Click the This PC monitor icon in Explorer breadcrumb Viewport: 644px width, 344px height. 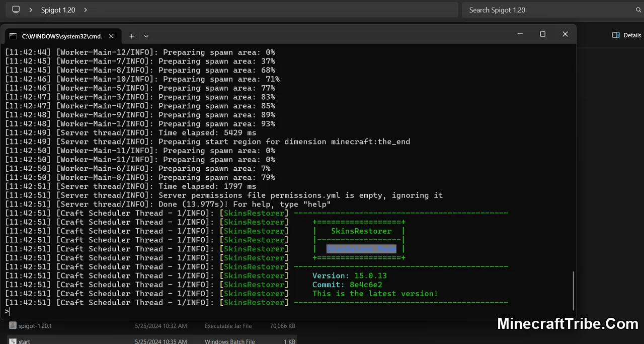point(16,10)
